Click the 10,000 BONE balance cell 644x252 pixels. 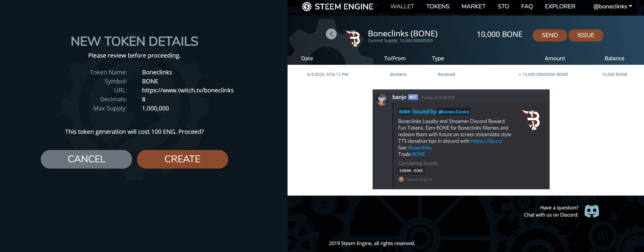tap(615, 74)
